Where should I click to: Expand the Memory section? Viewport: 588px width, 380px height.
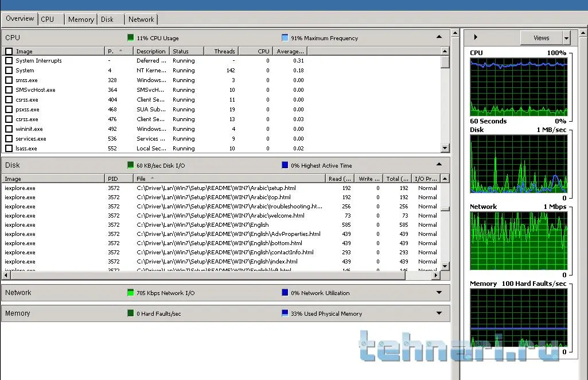tap(439, 313)
